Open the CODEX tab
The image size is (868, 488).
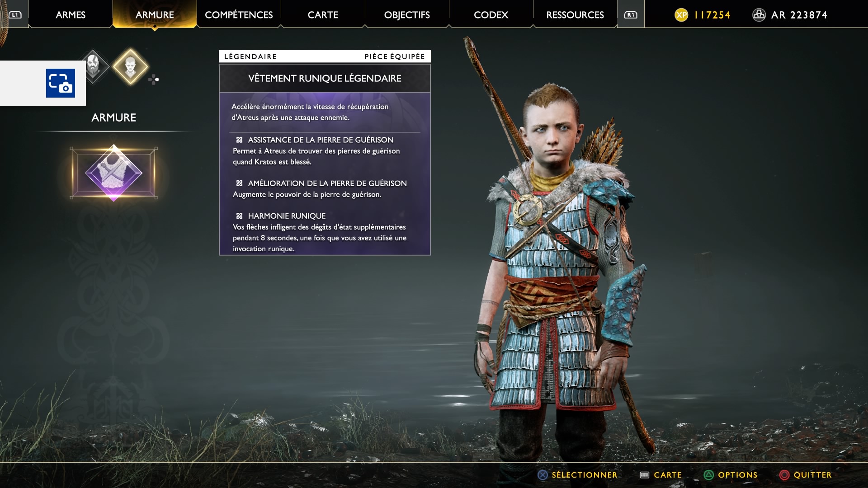pyautogui.click(x=491, y=14)
